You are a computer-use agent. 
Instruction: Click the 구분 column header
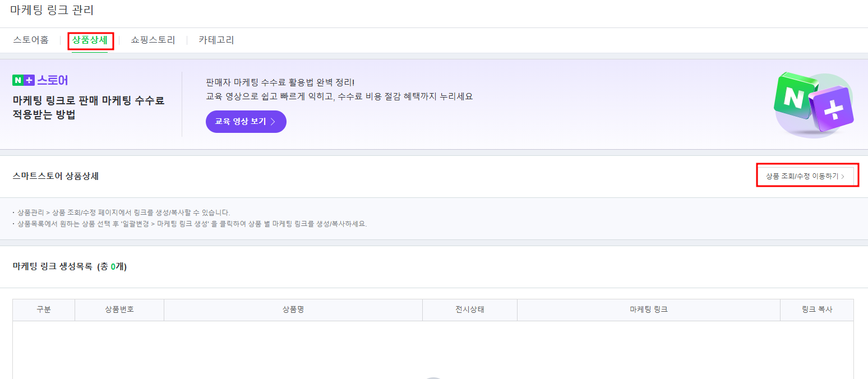(x=44, y=309)
